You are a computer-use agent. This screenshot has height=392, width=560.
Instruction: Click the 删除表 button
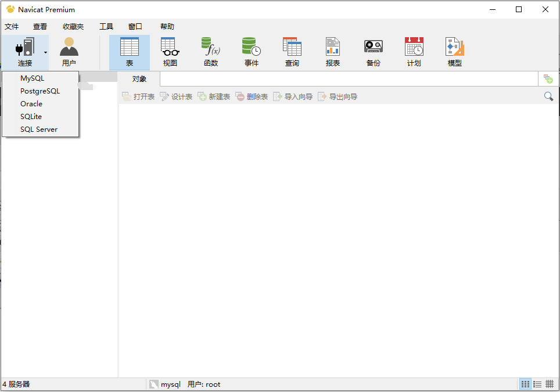click(x=252, y=97)
